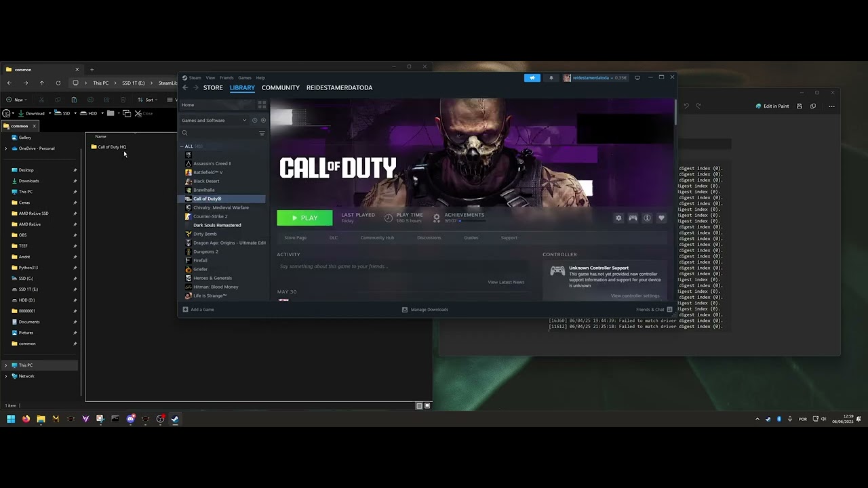Expand OneDrive - Personal in Explorer tree

point(6,148)
